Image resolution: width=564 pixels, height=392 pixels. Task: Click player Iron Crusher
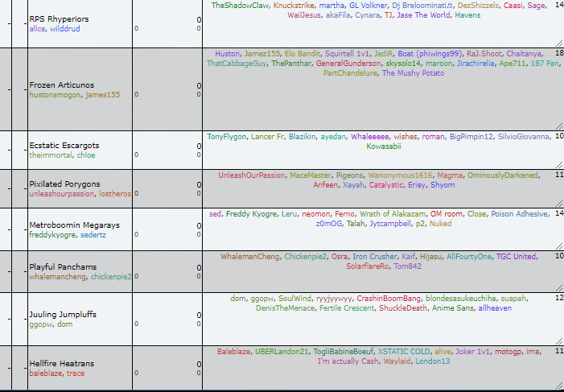pyautogui.click(x=375, y=257)
